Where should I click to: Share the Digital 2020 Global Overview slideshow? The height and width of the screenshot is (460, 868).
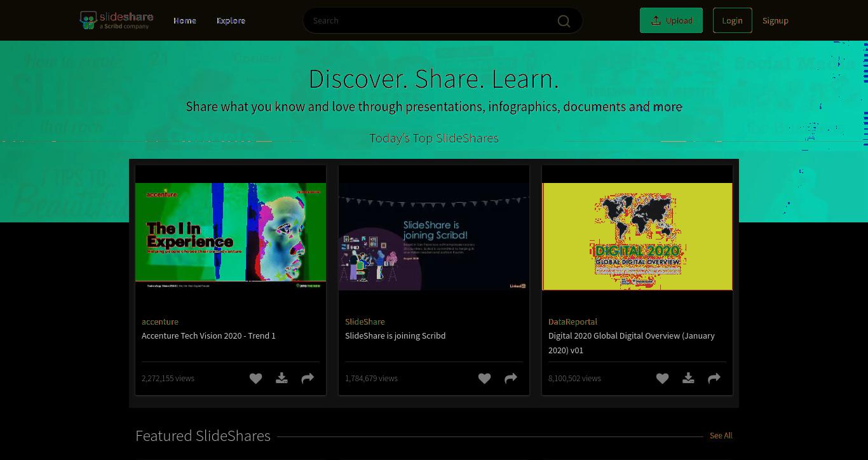714,378
